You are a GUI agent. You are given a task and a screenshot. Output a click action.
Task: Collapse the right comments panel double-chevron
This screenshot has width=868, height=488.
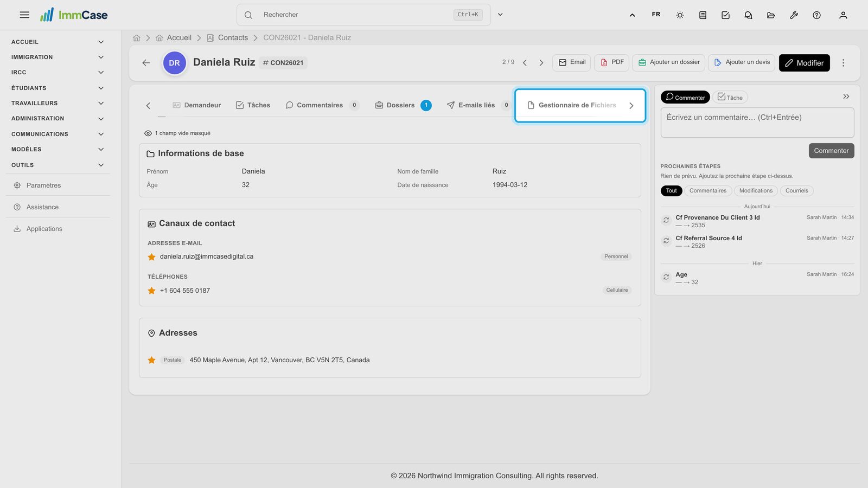point(846,97)
